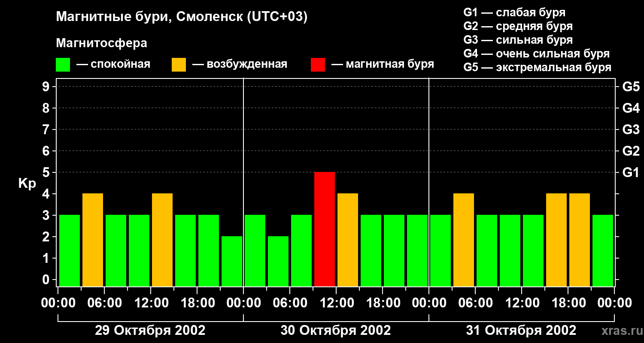Click the '— спокойная' legend label
This screenshot has width=644, height=343.
tap(113, 65)
